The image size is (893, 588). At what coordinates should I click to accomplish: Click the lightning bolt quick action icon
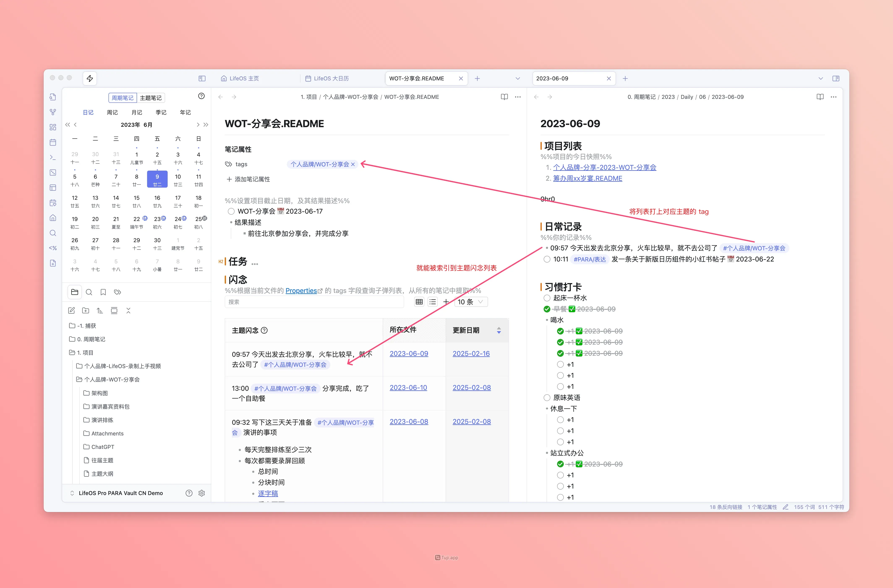coord(90,78)
